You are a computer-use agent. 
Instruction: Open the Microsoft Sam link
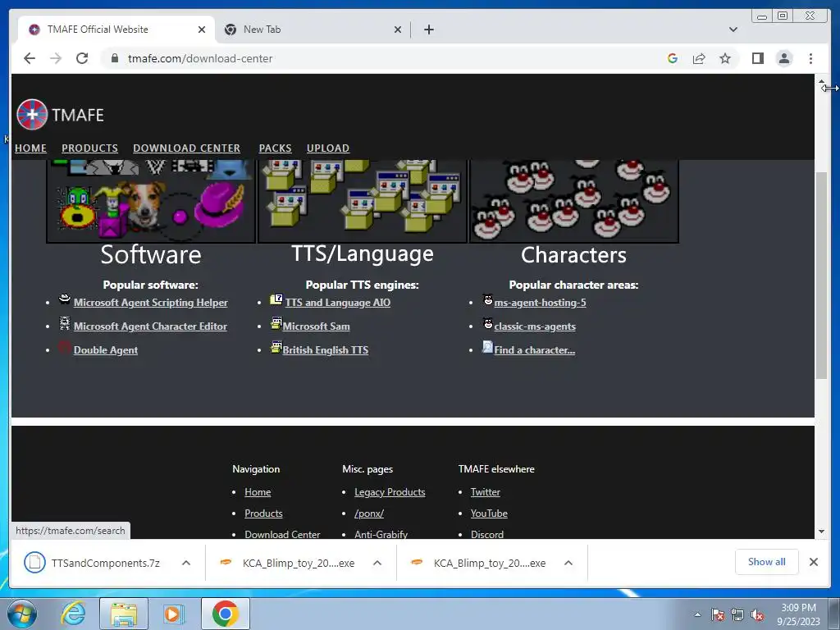316,326
